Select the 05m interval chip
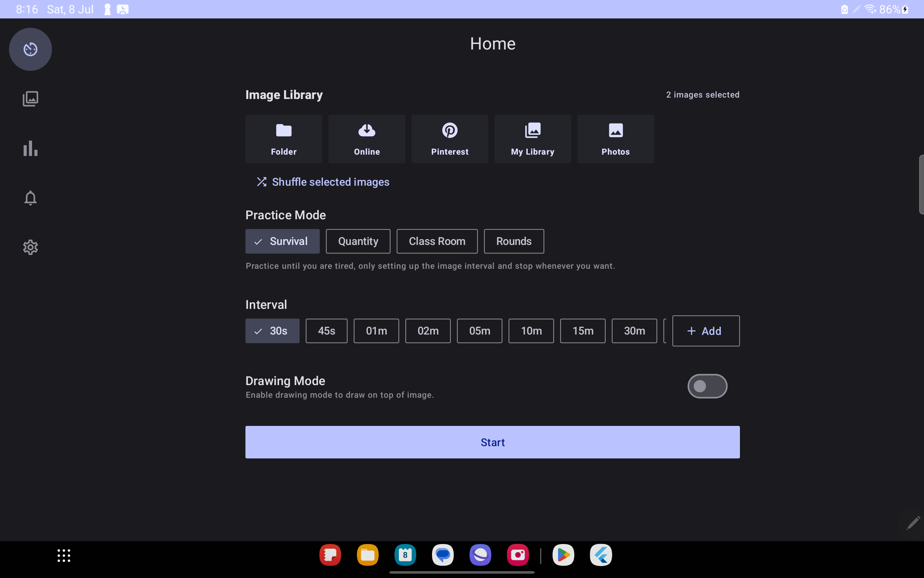924x578 pixels. click(480, 331)
